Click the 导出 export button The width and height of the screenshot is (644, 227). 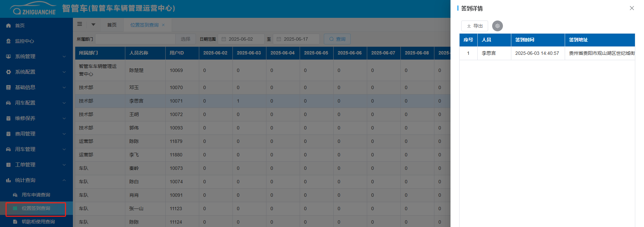pos(474,26)
